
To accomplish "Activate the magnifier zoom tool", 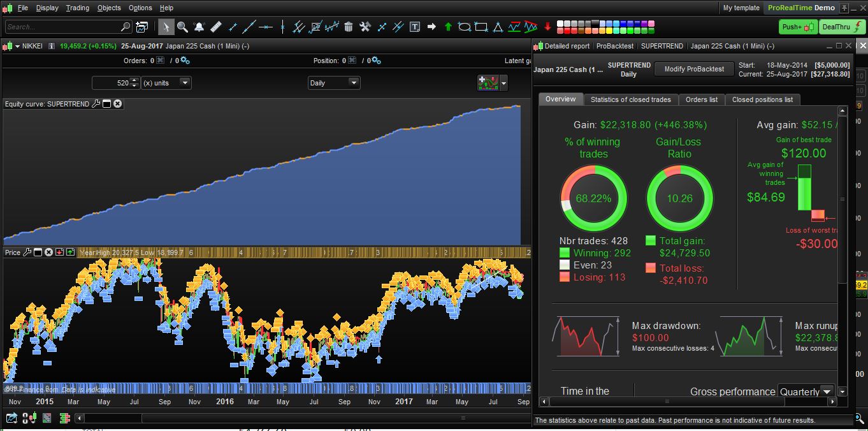I will [182, 27].
